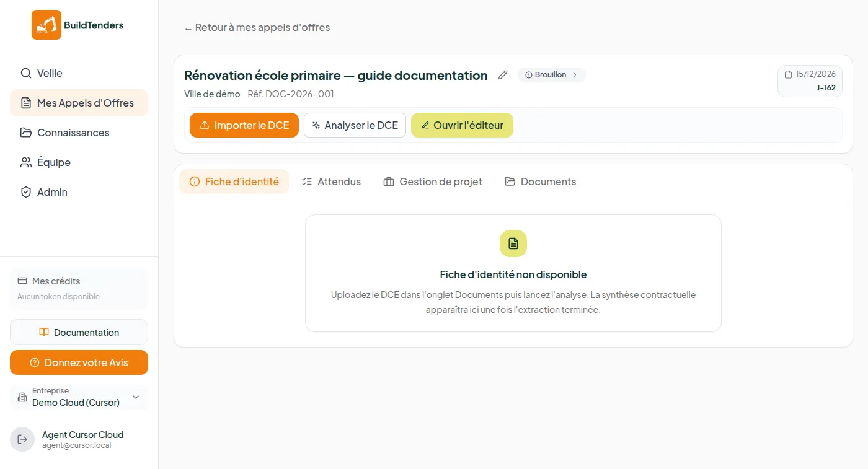Select Mes Appels d'Offres in sidebar

pos(79,103)
